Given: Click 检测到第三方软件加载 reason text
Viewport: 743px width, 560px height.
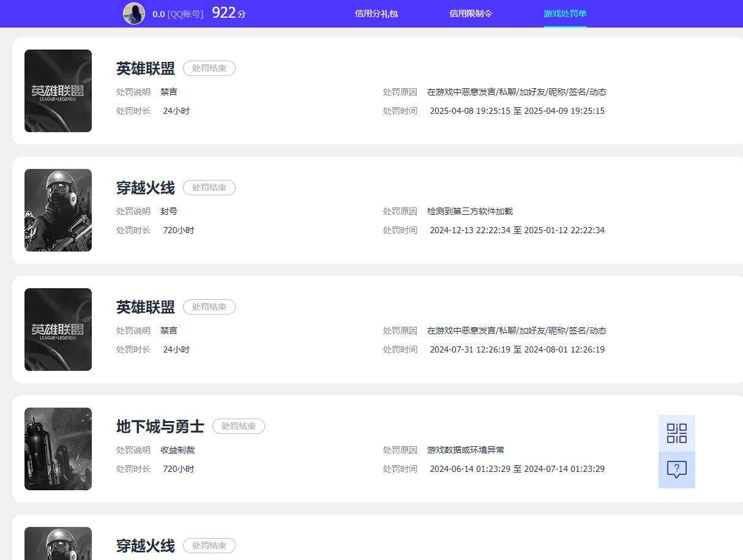Looking at the screenshot, I should 470,211.
